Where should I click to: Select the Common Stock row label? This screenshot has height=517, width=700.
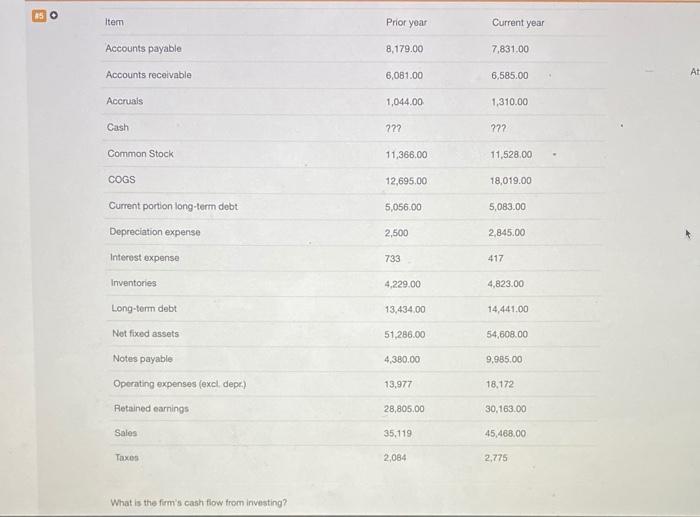click(x=140, y=154)
